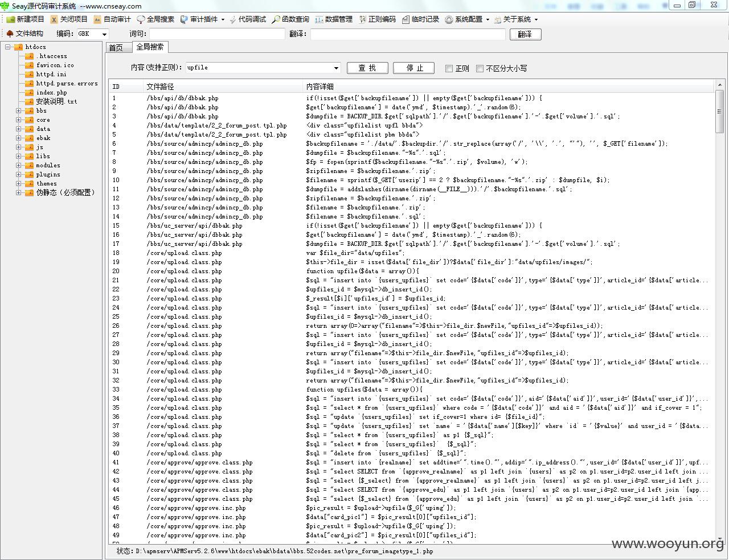Select result row 20 function upfile
This screenshot has height=560, width=729.
pos(411,271)
